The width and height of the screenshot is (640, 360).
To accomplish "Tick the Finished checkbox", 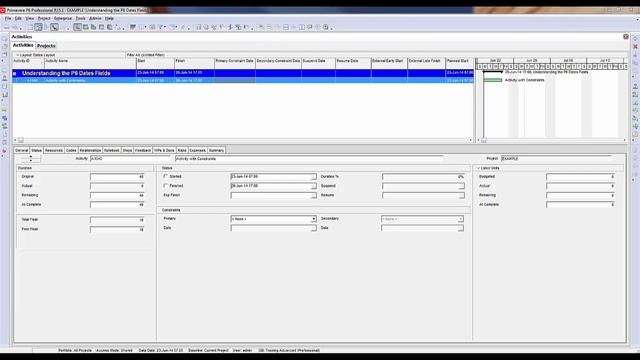I will (165, 186).
